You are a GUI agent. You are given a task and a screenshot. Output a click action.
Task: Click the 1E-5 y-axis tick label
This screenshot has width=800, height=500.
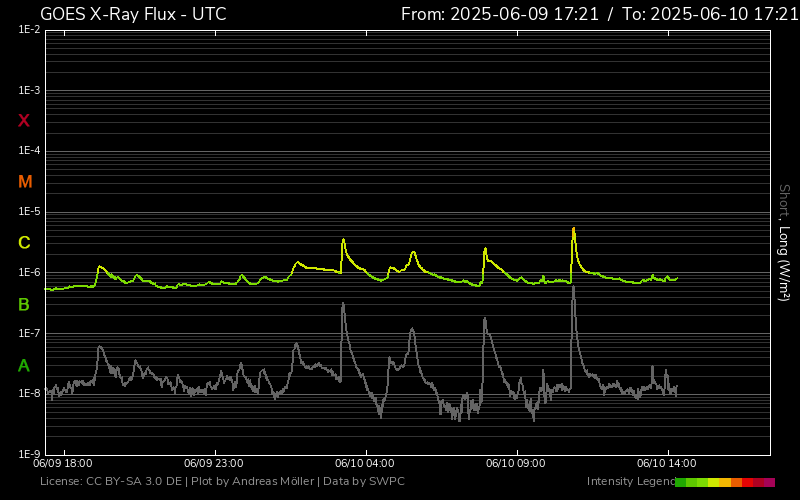(x=29, y=212)
